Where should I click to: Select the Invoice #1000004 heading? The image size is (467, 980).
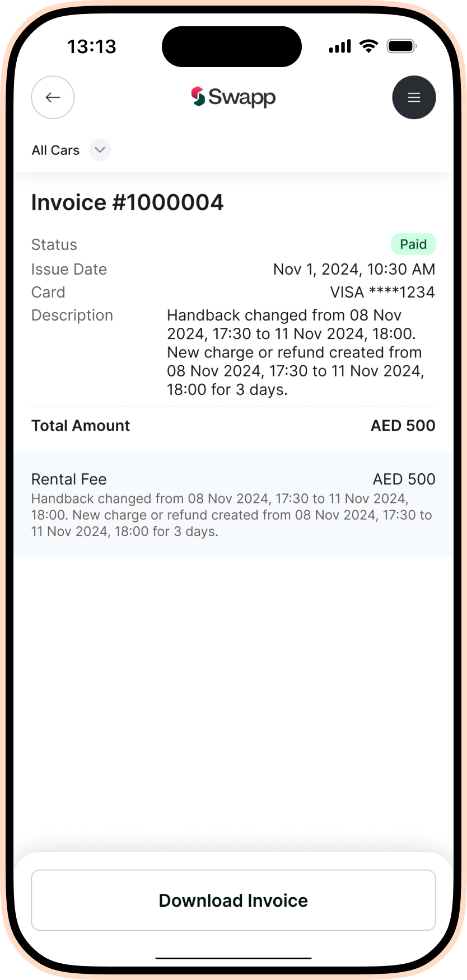tap(127, 202)
